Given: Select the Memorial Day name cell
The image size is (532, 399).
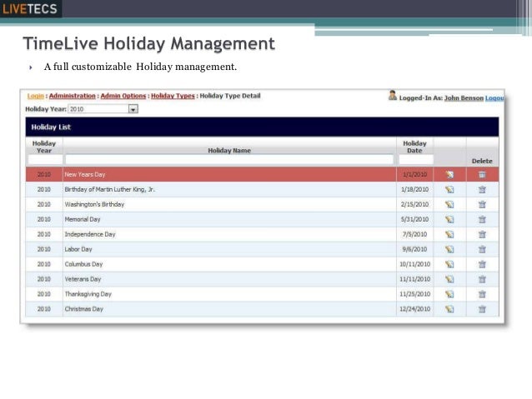Looking at the screenshot, I should pyautogui.click(x=229, y=219).
